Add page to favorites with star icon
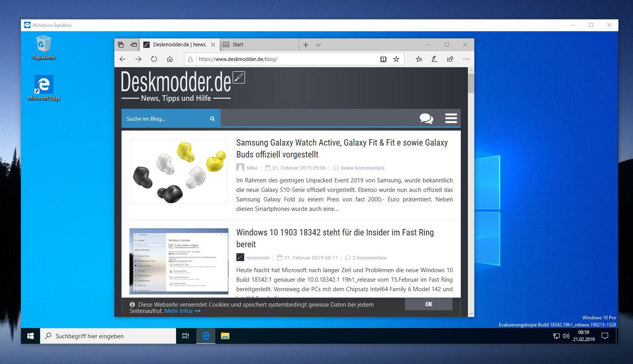Screen dimensions: 633x364 pyautogui.click(x=396, y=59)
